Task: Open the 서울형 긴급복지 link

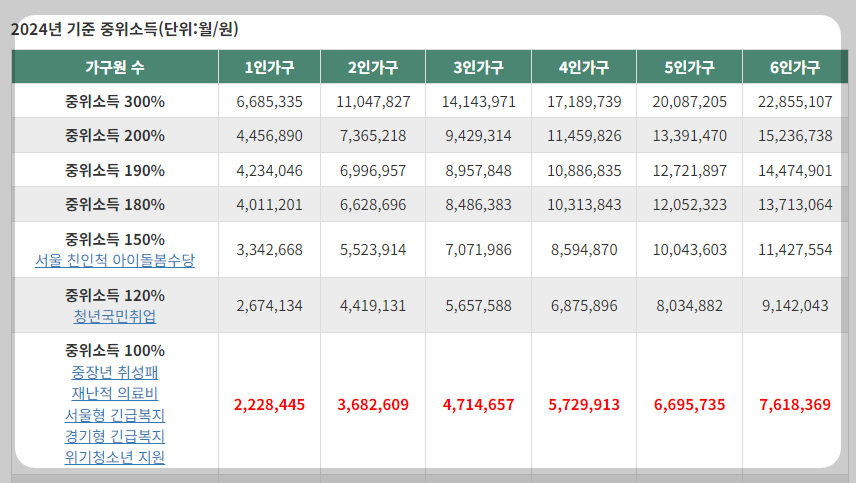Action: (x=115, y=415)
